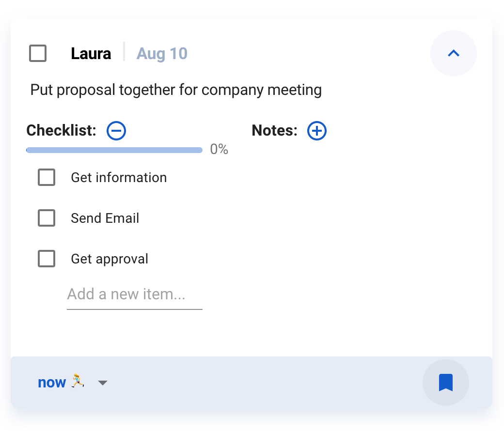Click the blue bookmark icon

445,383
